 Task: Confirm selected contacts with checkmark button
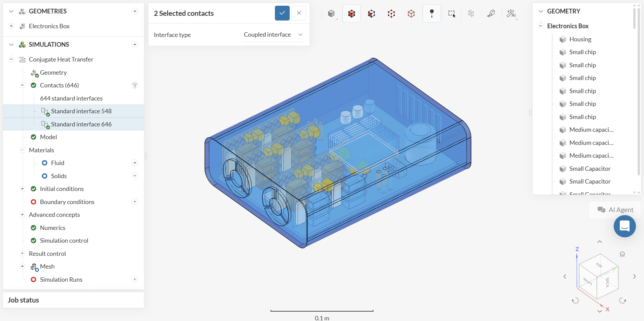(282, 13)
